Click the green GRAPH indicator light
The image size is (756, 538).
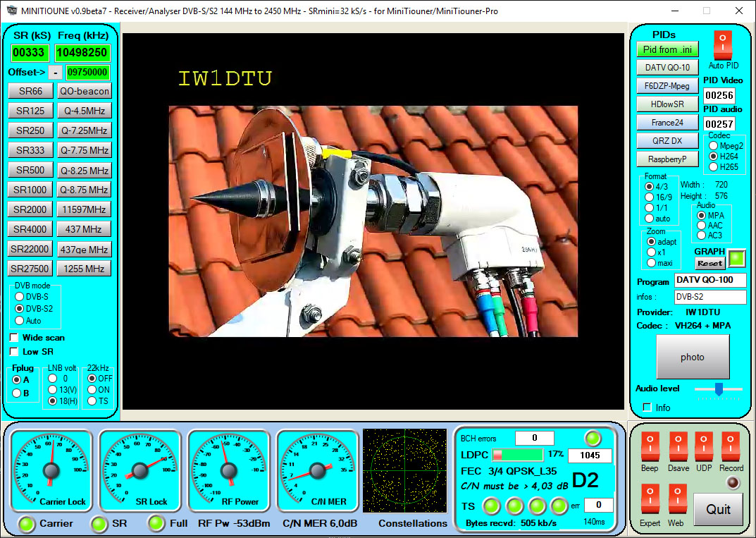[736, 259]
